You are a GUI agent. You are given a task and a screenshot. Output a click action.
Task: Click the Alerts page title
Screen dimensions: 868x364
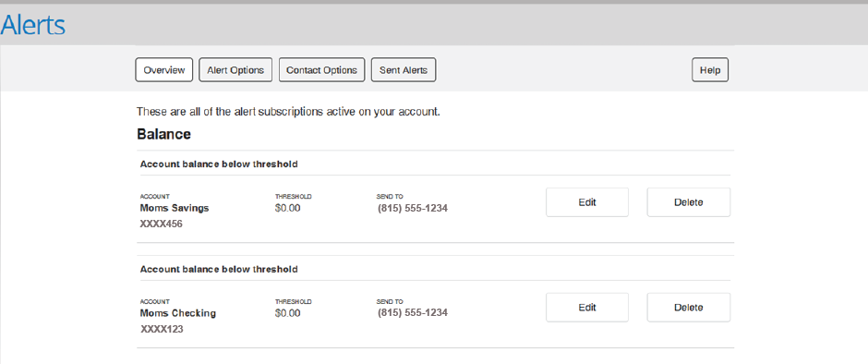pyautogui.click(x=32, y=26)
